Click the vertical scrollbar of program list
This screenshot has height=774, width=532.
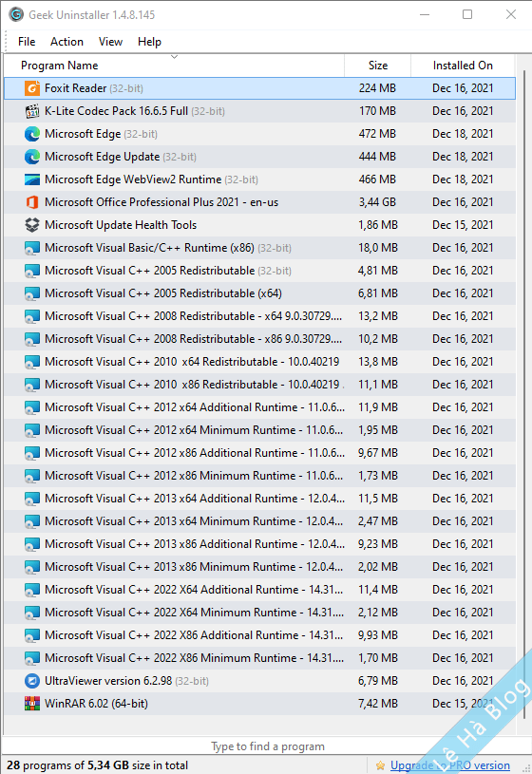(523, 395)
